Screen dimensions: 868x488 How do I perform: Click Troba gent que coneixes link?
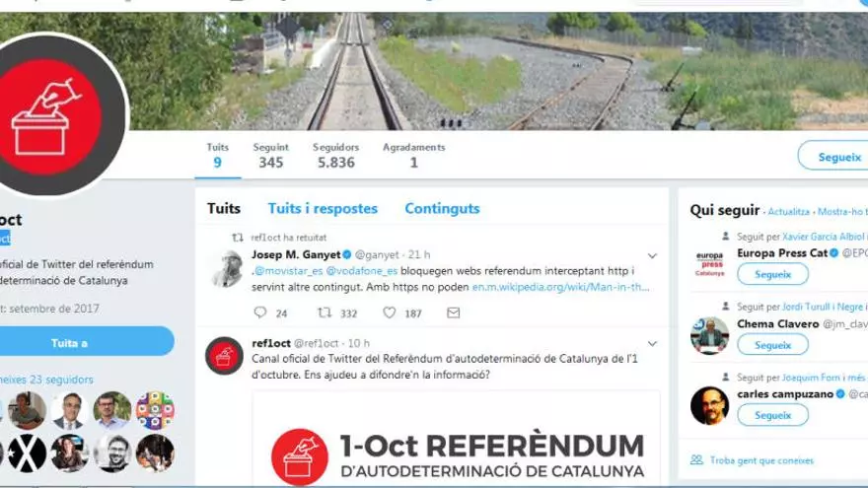(x=761, y=460)
